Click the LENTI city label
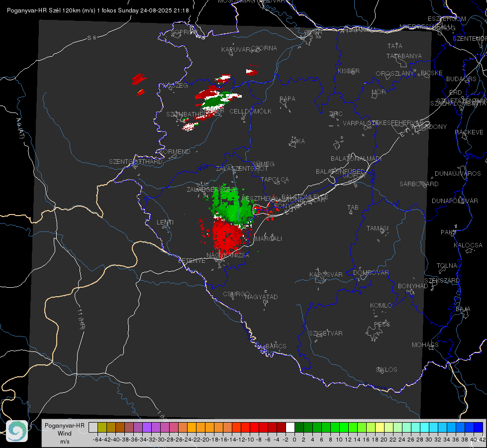Screen dimensions: 487x448 (165, 223)
